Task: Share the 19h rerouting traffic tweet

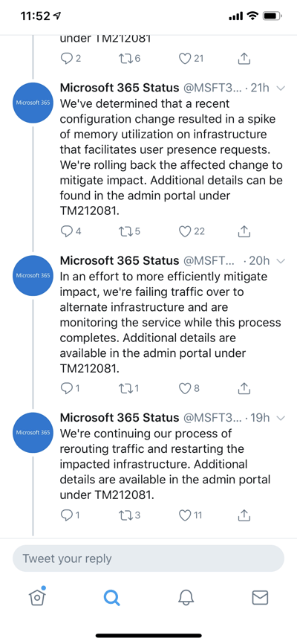Action: pos(244,514)
